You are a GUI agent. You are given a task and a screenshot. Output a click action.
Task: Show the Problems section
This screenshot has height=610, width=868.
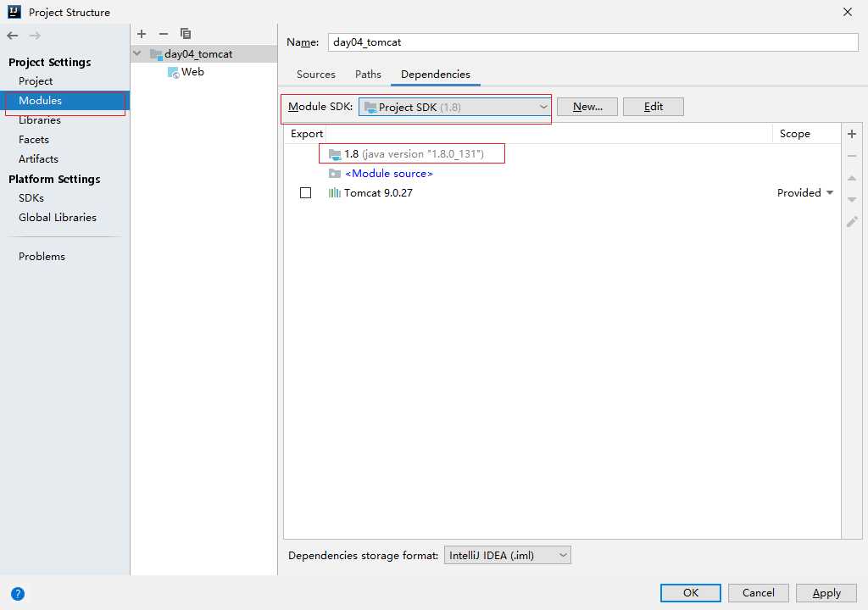pos(42,257)
